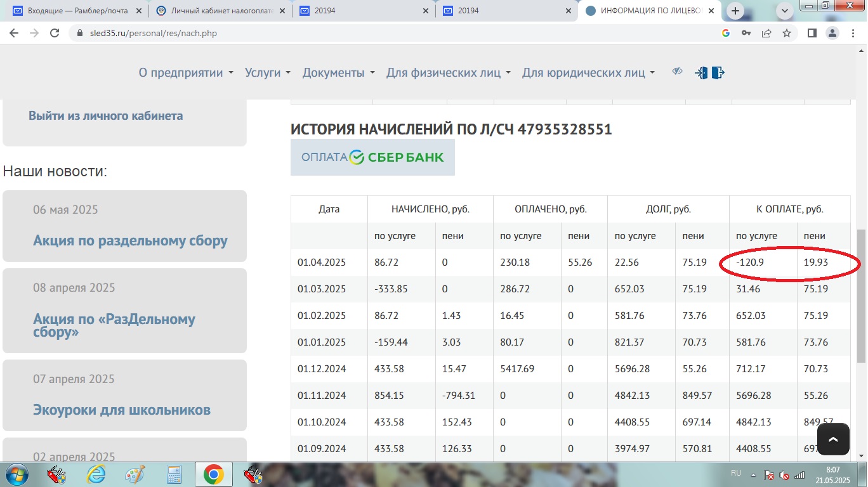
Task: Click the scroll-to-top arrow button
Action: (833, 439)
